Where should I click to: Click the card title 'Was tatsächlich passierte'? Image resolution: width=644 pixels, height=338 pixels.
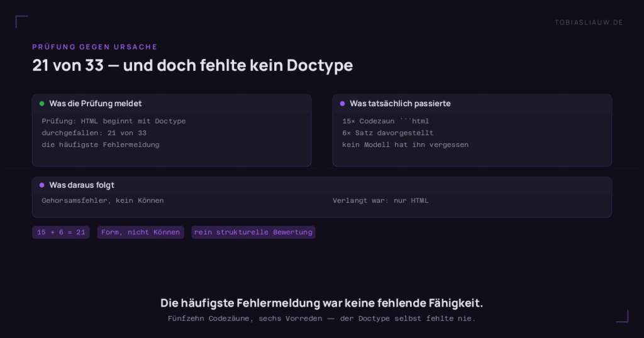[400, 104]
